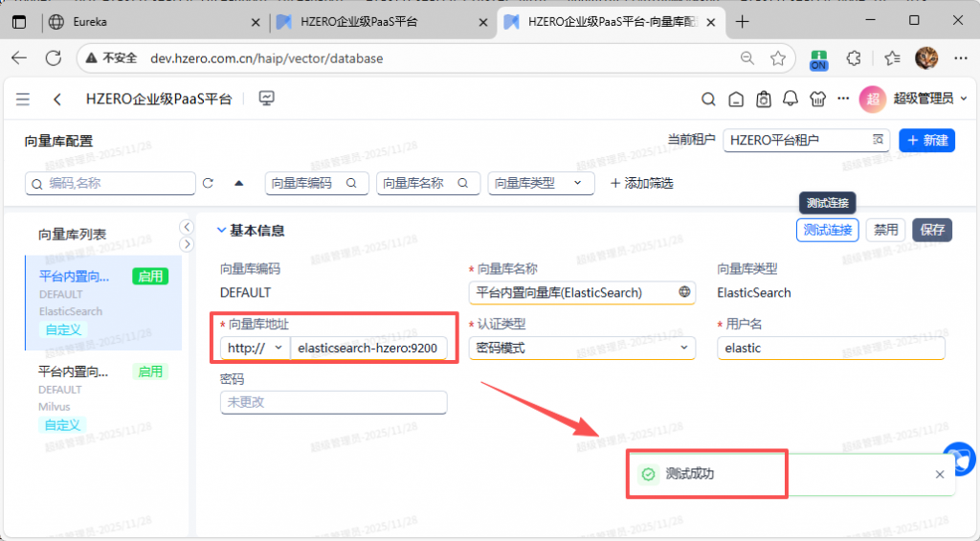This screenshot has width=980, height=541.
Task: Switch to the Eureka browser tab
Action: coord(156,21)
